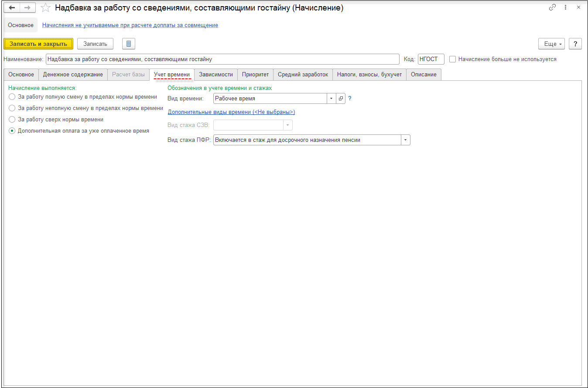Open the report list icon button
Screen dimensions: 588x388
(129, 44)
